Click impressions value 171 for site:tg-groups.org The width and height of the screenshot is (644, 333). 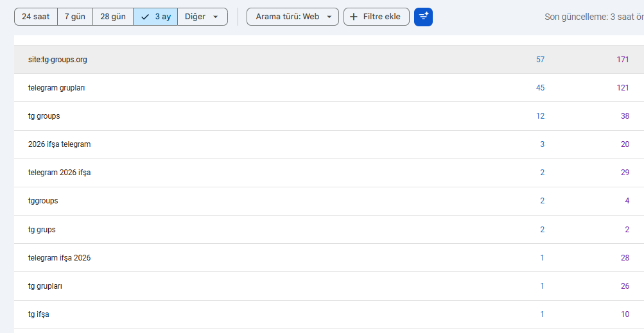[x=623, y=60]
